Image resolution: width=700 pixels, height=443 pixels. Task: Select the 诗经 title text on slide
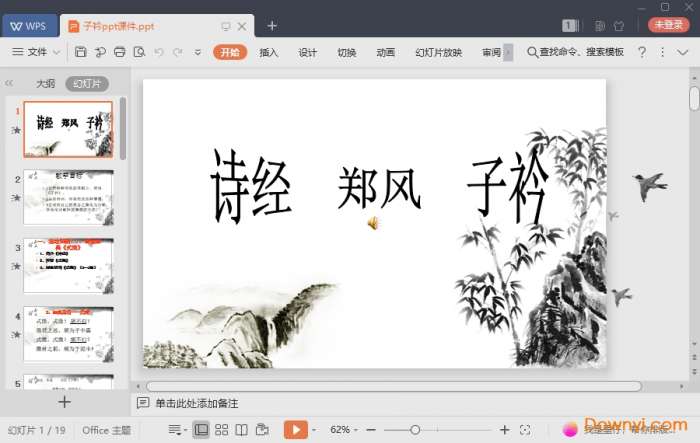click(251, 186)
